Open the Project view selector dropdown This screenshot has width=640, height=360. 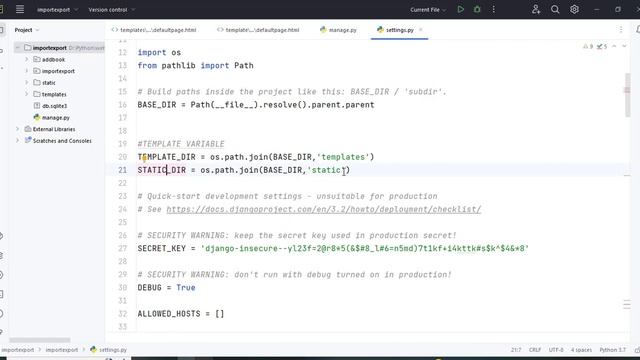[27, 30]
